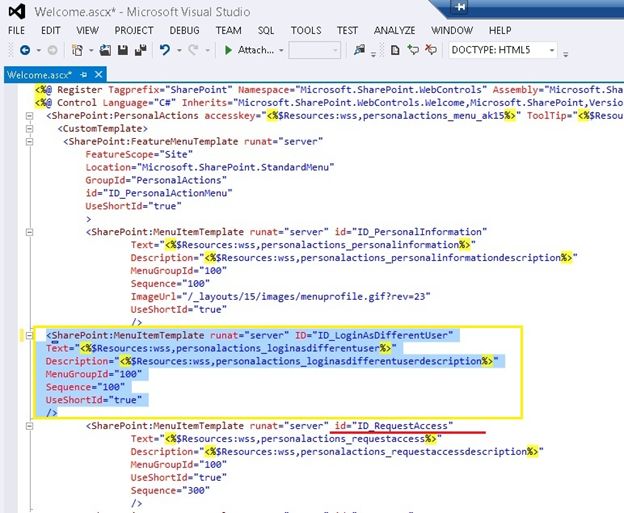Open the TEST menu

coord(347,31)
